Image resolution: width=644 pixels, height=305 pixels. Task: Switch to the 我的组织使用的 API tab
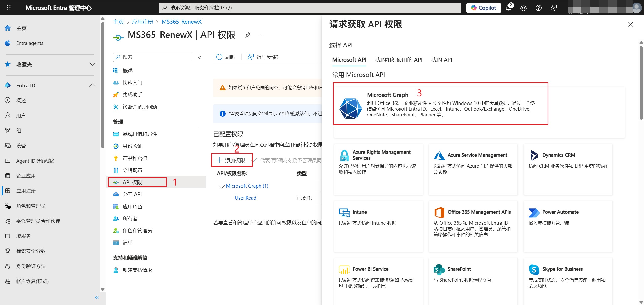[x=399, y=60]
